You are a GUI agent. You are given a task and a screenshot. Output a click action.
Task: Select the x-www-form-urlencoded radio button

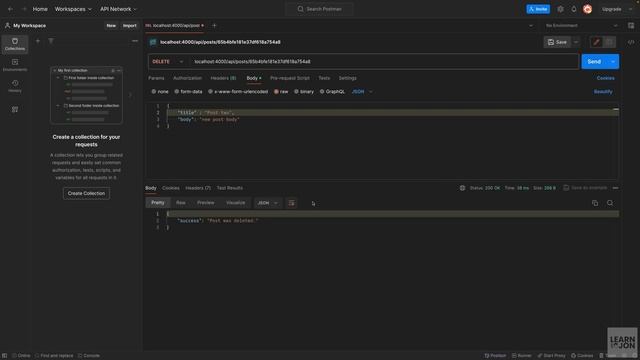point(210,91)
